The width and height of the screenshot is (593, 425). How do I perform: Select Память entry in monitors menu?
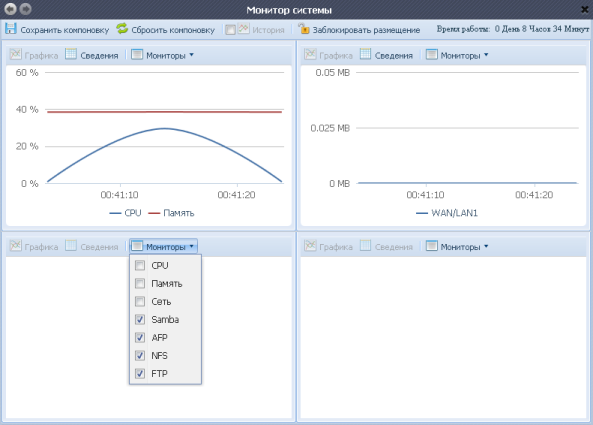click(165, 284)
